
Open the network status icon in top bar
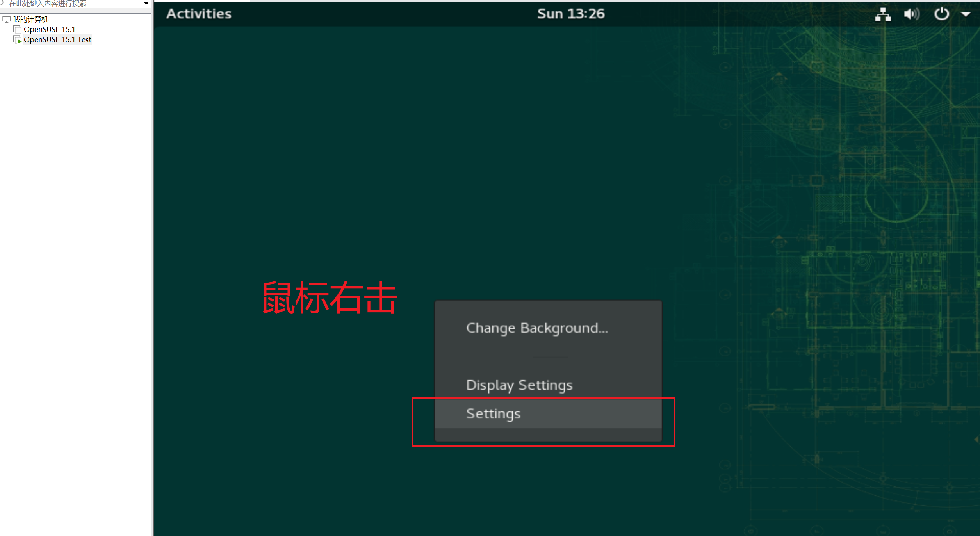(882, 14)
